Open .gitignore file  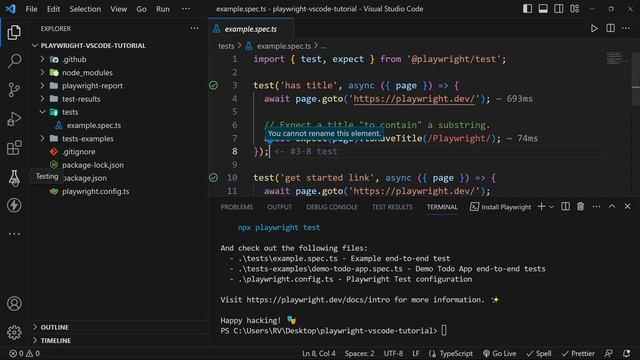(x=78, y=151)
